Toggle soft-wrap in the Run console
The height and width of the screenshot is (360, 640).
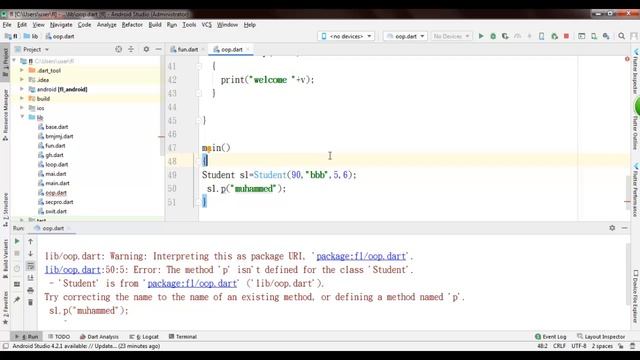coord(30,266)
